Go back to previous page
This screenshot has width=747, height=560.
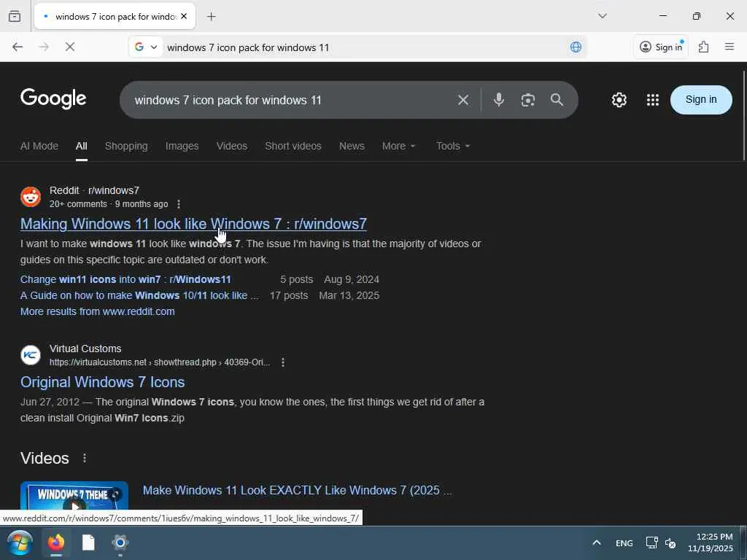point(18,47)
